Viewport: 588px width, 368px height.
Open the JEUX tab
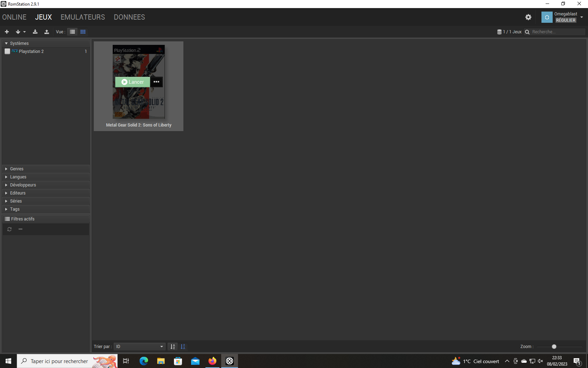(x=43, y=17)
